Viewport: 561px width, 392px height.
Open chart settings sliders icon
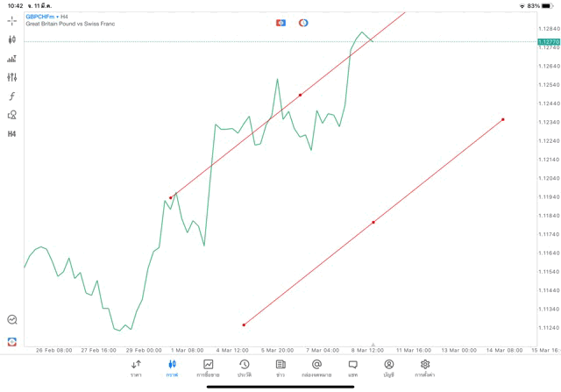12,77
